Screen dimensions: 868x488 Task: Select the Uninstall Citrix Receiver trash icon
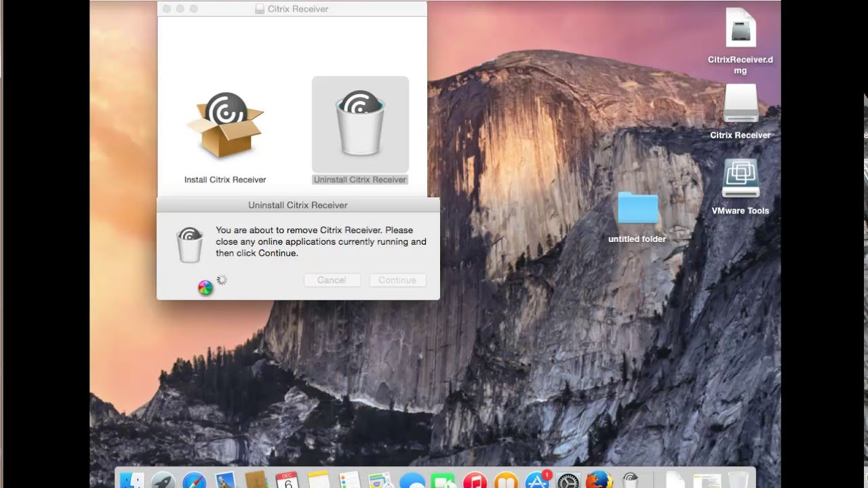(x=360, y=124)
